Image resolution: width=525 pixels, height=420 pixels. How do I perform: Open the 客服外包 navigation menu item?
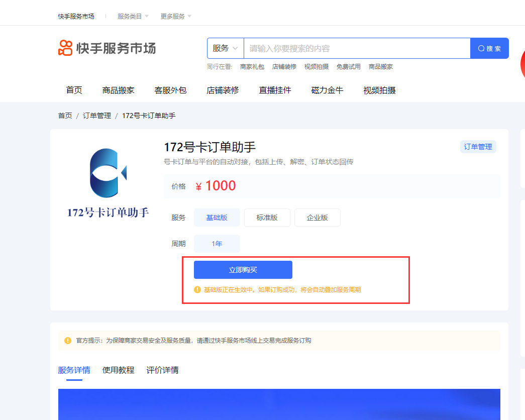tap(171, 90)
